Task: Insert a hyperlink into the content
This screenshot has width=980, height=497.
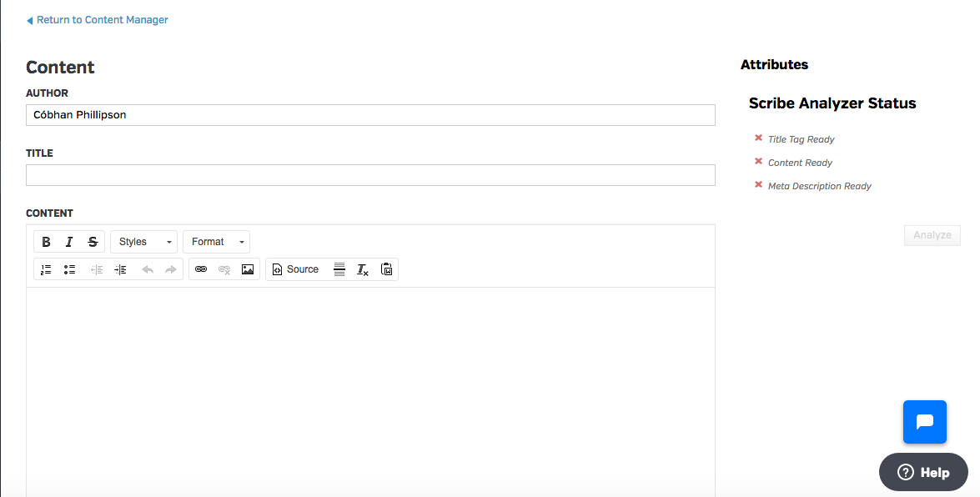Action: [200, 269]
